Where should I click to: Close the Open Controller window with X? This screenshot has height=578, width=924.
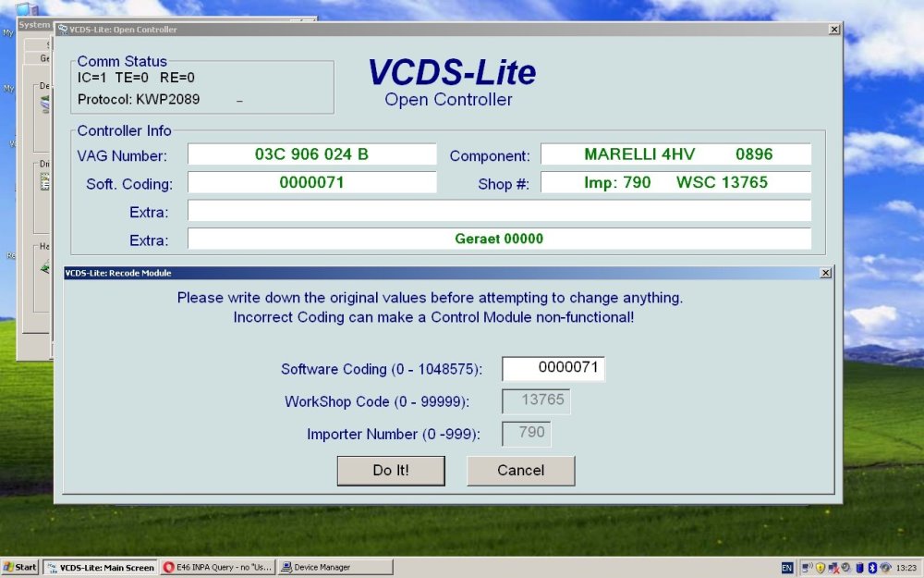tap(833, 30)
